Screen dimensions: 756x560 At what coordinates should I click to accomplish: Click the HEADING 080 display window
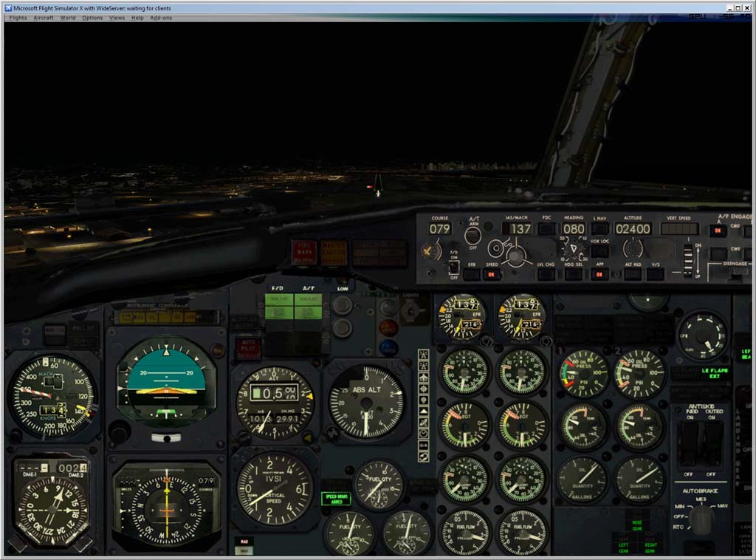tap(573, 228)
